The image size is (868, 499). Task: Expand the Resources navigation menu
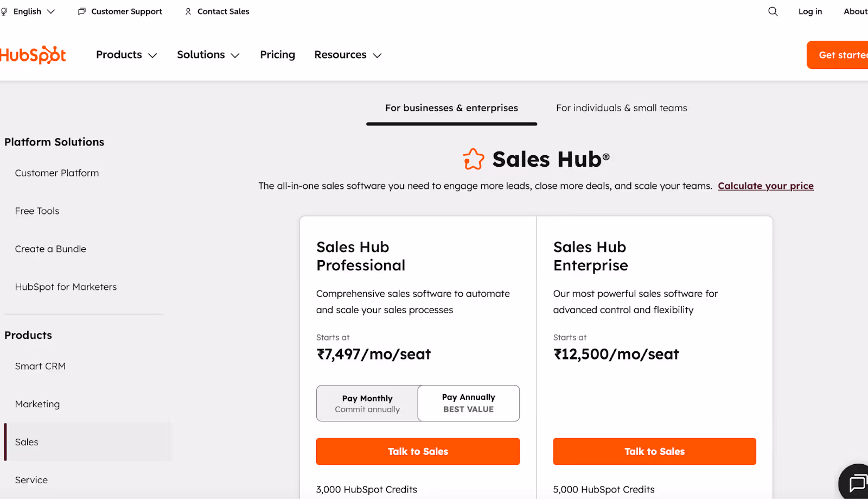(348, 55)
